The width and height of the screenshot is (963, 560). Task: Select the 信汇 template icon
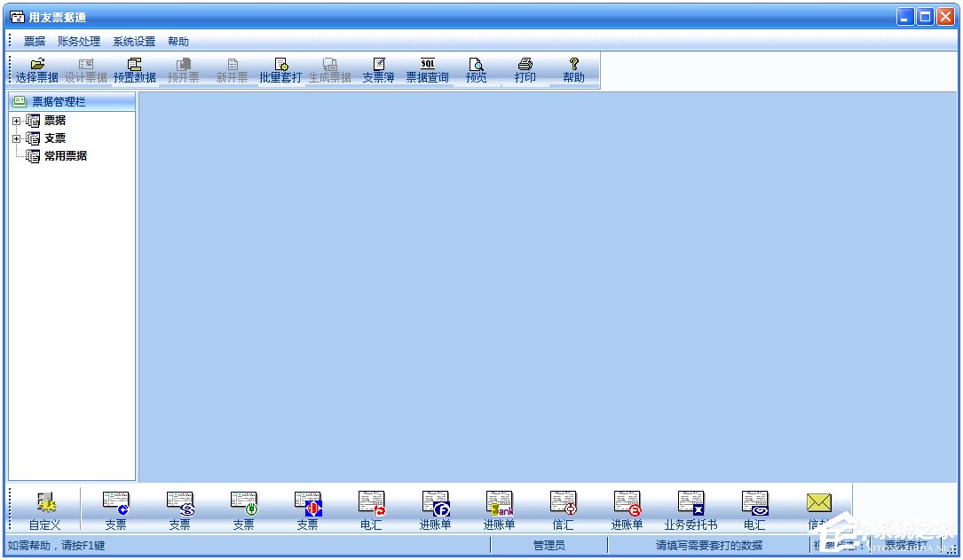tap(563, 504)
